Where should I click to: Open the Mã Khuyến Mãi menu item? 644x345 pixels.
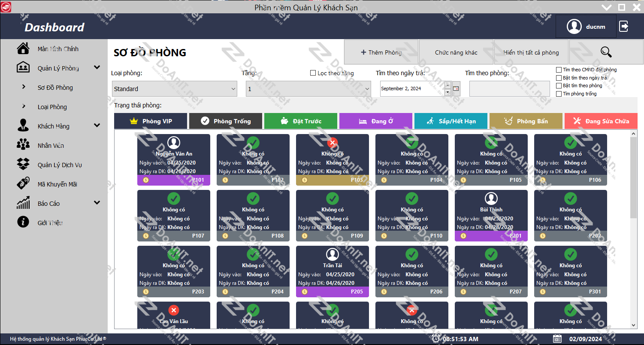pos(57,184)
